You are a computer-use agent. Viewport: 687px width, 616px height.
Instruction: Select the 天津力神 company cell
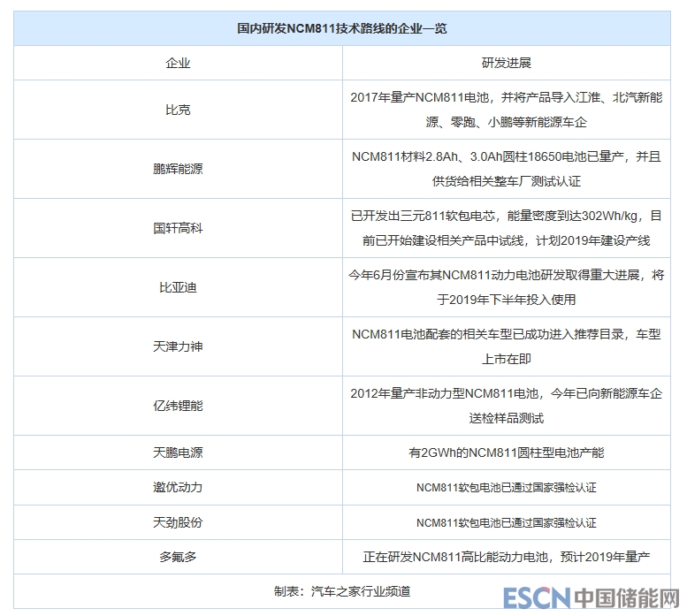click(178, 346)
